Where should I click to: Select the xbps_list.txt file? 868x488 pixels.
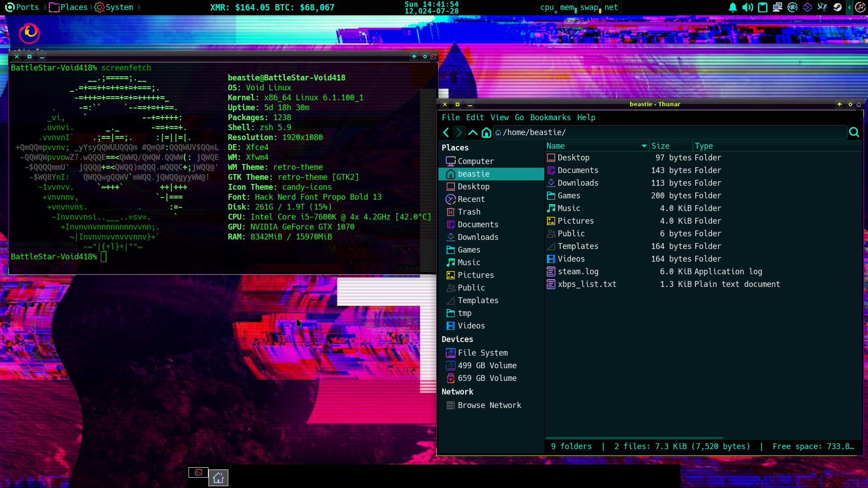[703, 284]
